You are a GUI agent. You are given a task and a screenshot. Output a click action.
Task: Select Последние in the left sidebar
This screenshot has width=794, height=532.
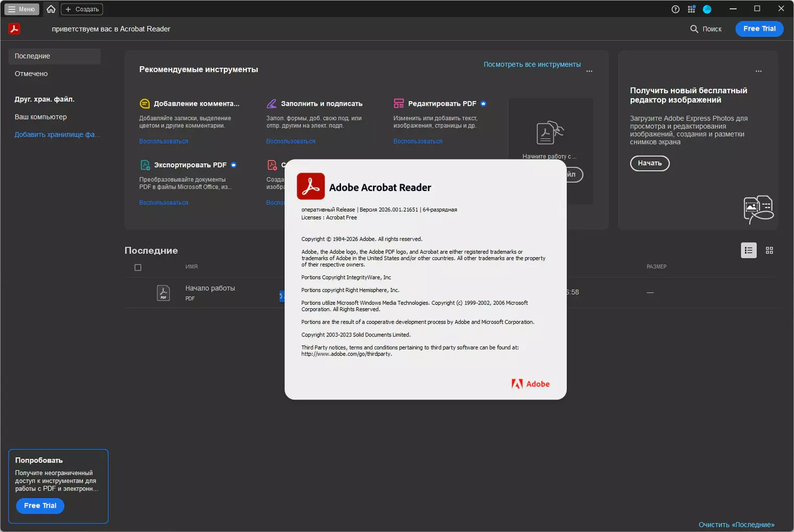[54, 56]
